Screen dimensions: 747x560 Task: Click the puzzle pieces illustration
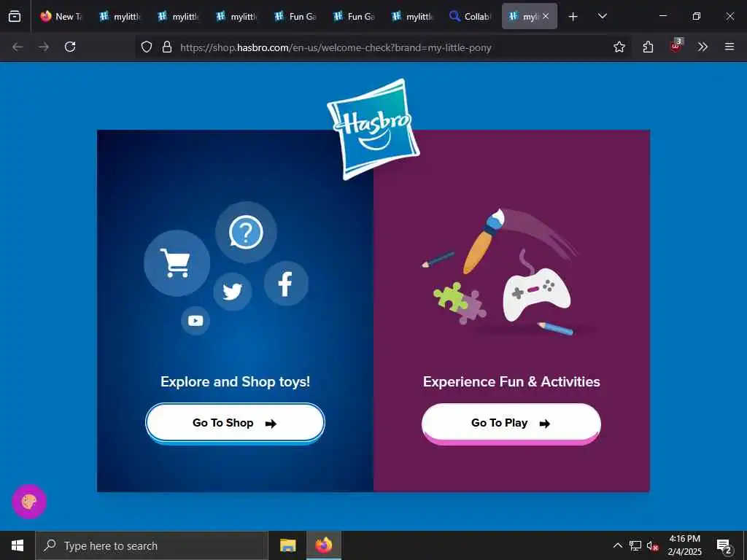[x=460, y=303]
